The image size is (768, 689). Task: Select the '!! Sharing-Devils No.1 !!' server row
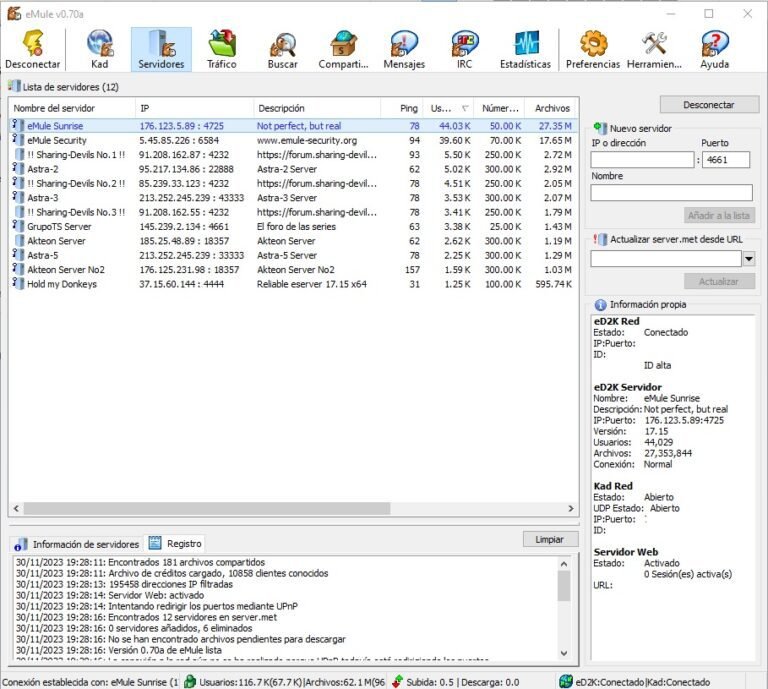coord(293,154)
